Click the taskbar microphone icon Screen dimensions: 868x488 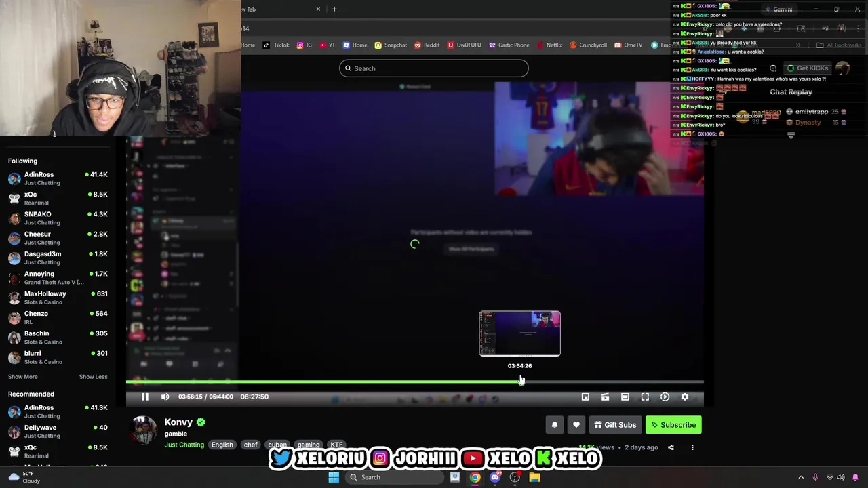click(815, 477)
